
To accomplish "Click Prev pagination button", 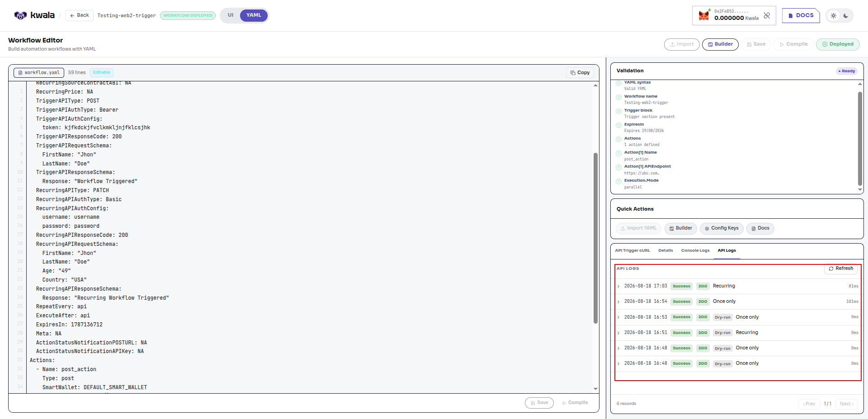I will pos(809,404).
